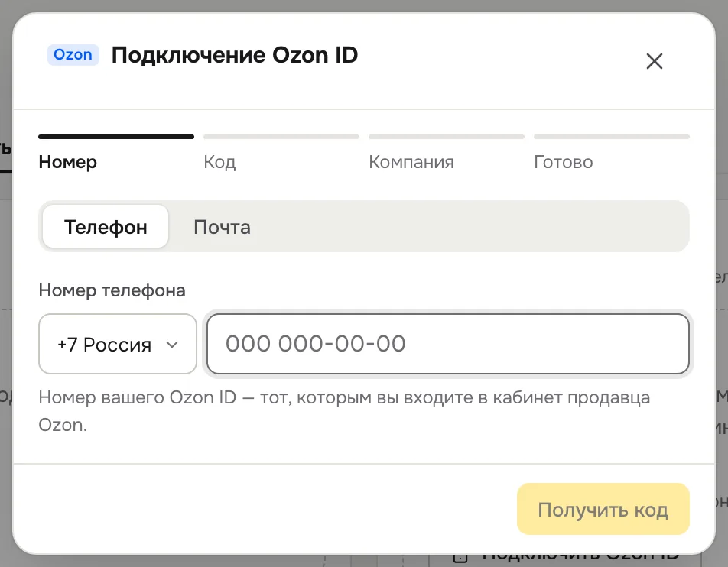
Task: Select the Компания step label
Action: [411, 162]
